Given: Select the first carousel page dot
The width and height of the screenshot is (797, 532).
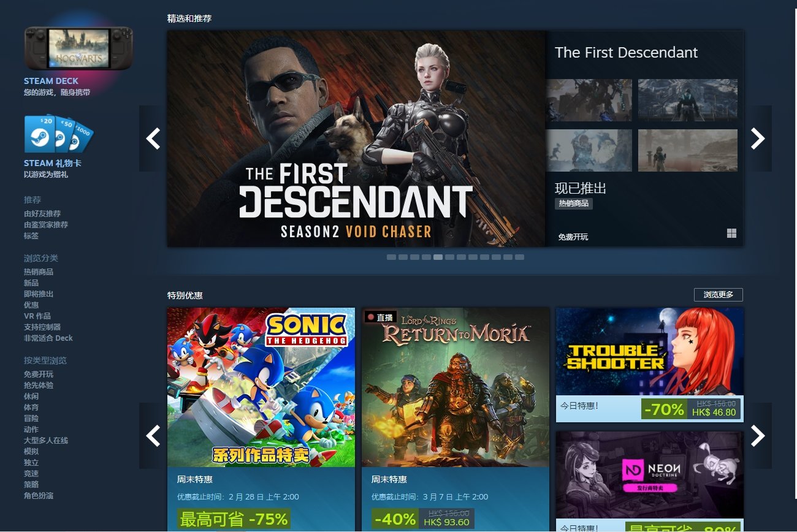Looking at the screenshot, I should 391,257.
